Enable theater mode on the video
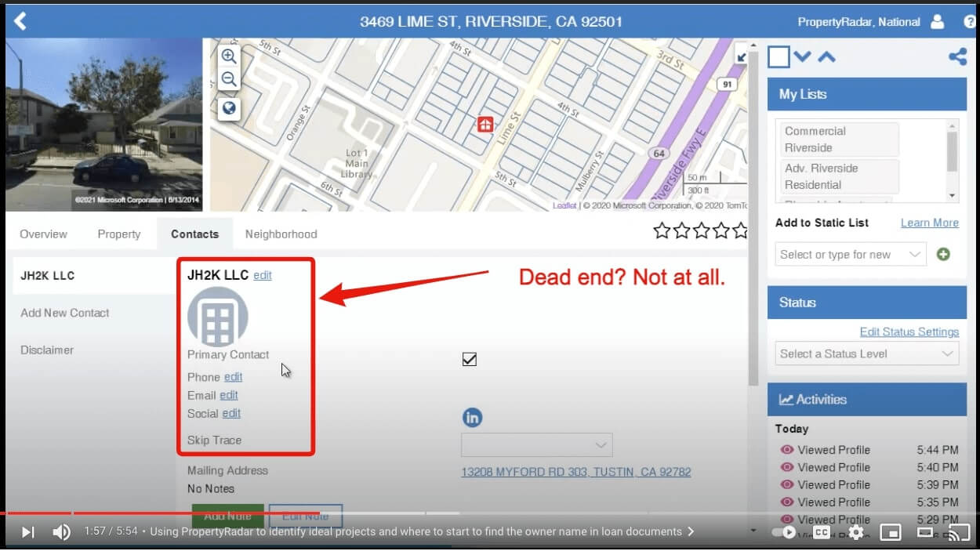The image size is (980, 551). (925, 532)
